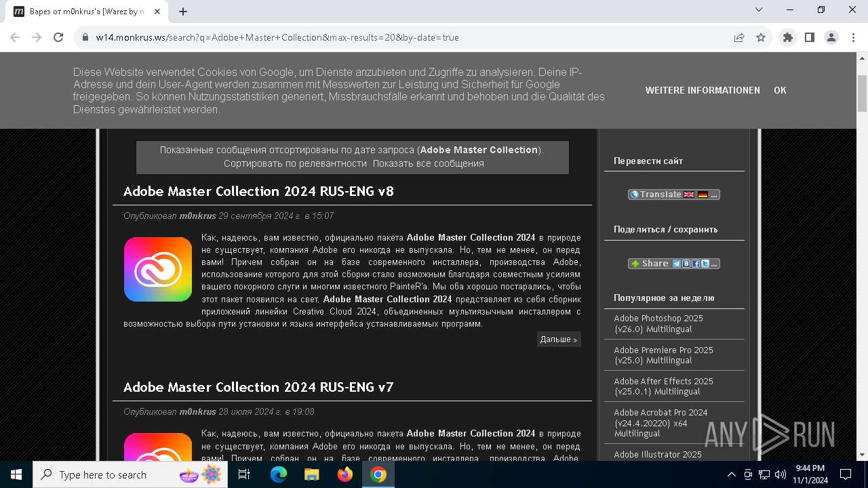Click the Share widget button
This screenshot has height=488, width=868.
coord(674,264)
